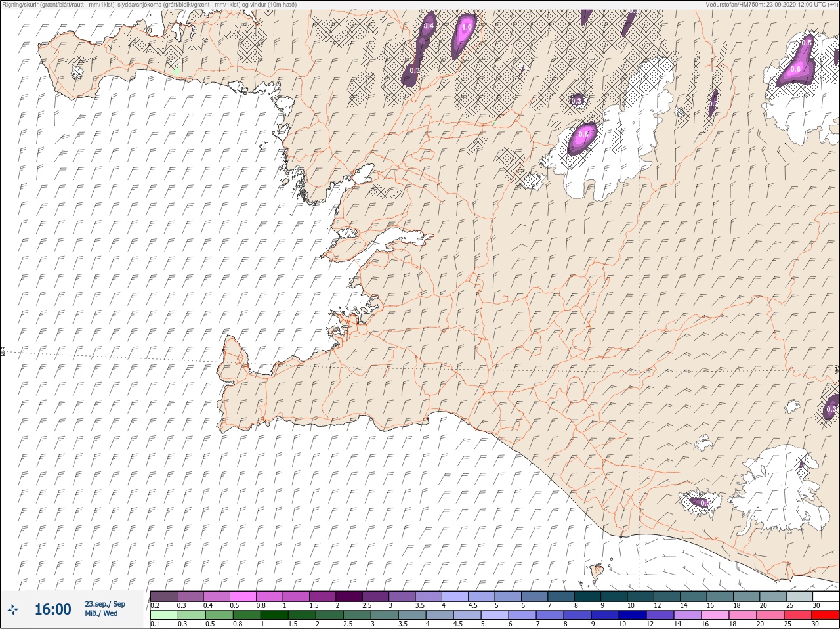This screenshot has height=629, width=840.
Task: Click the precipitation cell labeled 0.6 near the top right
Action: point(796,68)
